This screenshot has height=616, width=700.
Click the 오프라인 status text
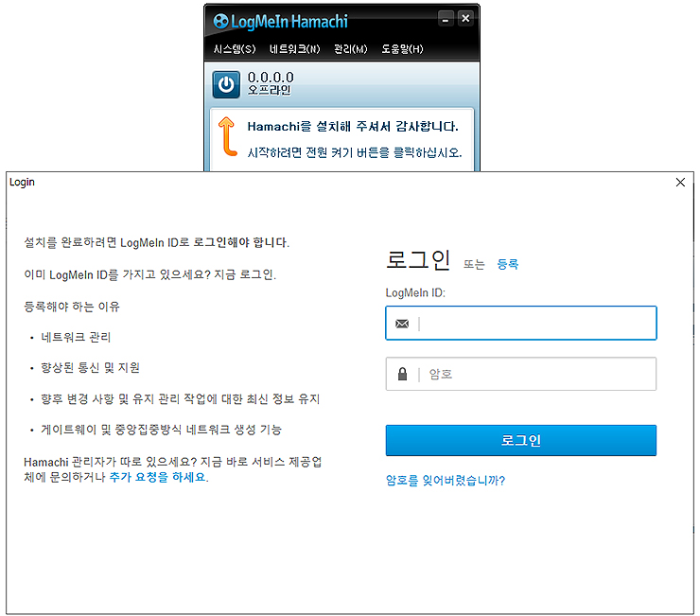[x=270, y=90]
